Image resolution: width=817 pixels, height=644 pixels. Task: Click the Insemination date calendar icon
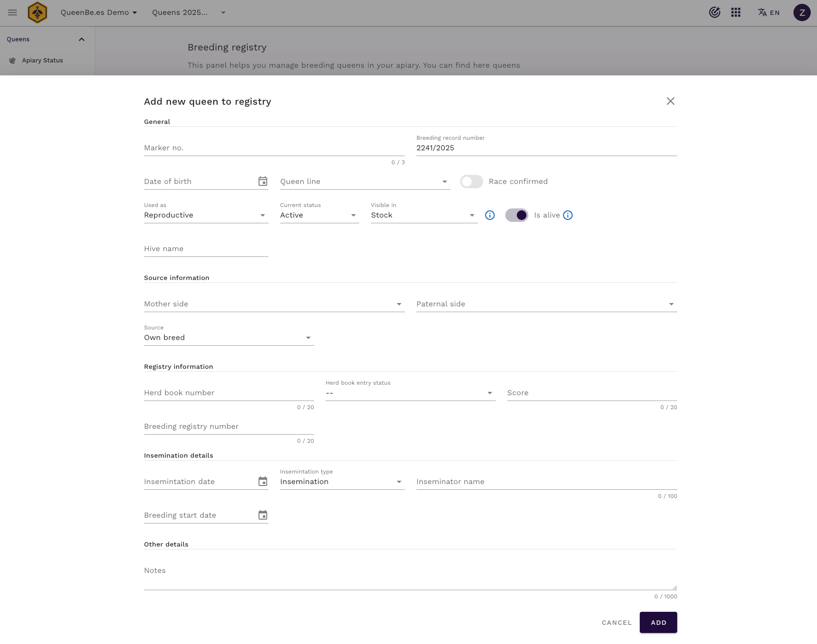pyautogui.click(x=263, y=482)
